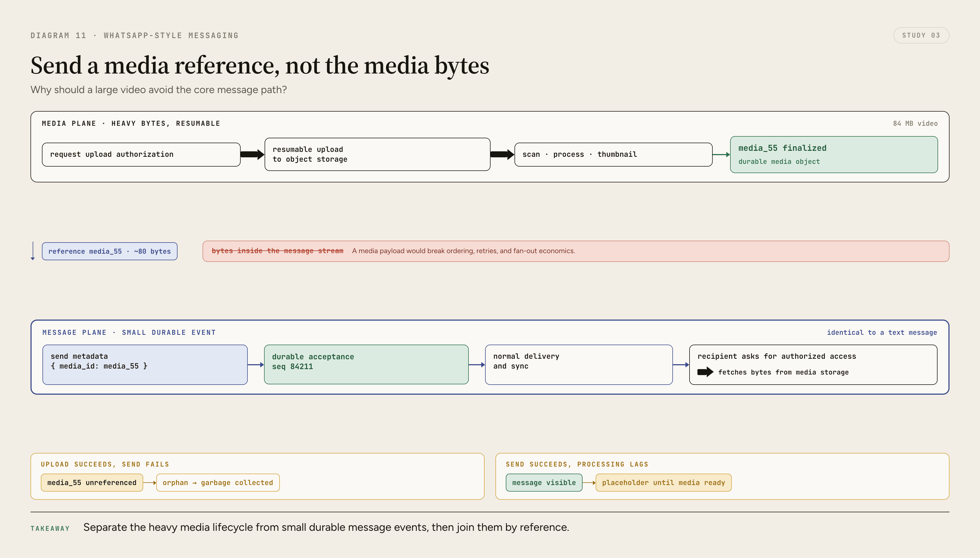The image size is (980, 558).
Task: Click the orphan garbage collected chip
Action: 218,483
